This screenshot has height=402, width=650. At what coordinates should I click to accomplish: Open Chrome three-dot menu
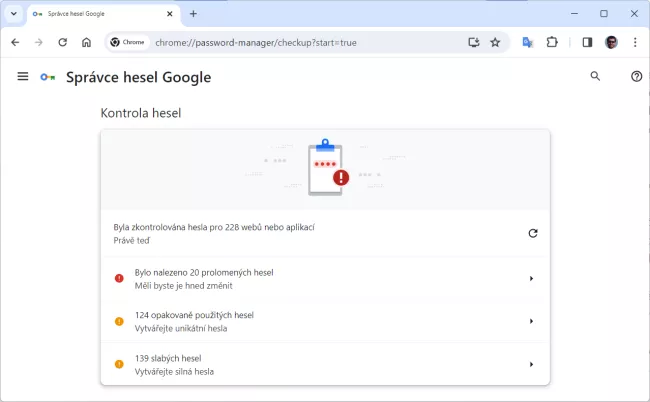pos(635,43)
